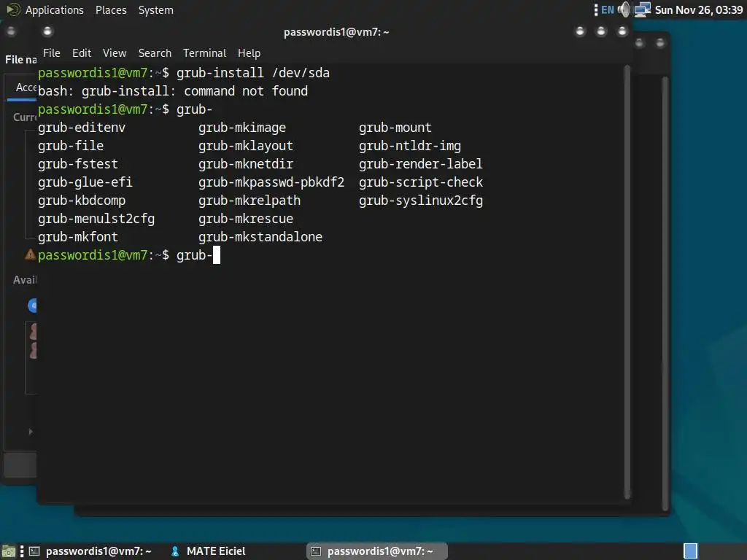Screen dimensions: 747x560
Task: Click the clock showing Sun Nov 26
Action: click(698, 10)
